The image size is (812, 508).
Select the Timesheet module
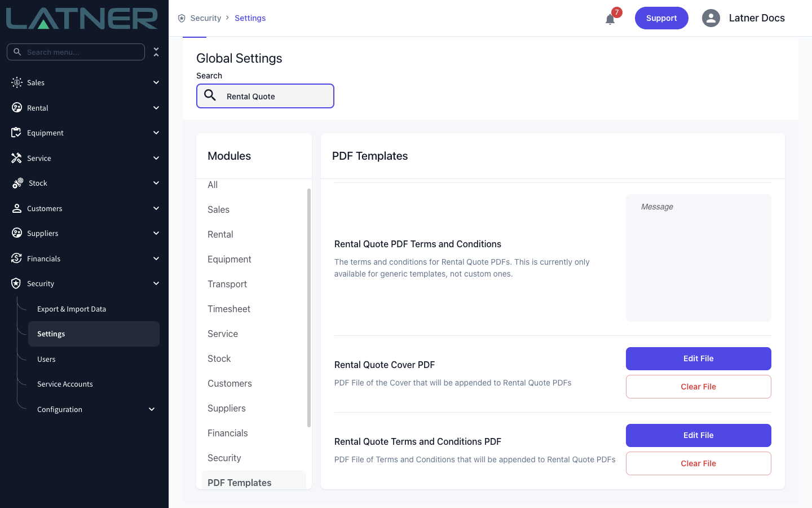coord(229,309)
